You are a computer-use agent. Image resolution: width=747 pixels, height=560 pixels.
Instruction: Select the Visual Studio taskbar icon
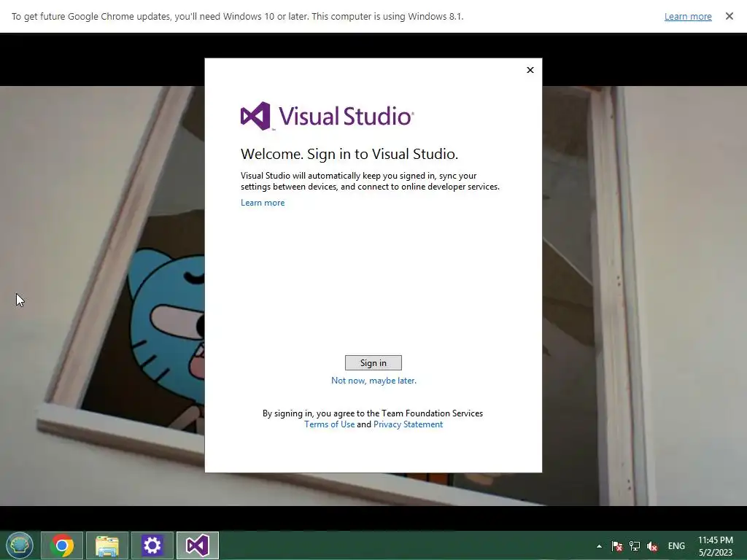point(198,545)
